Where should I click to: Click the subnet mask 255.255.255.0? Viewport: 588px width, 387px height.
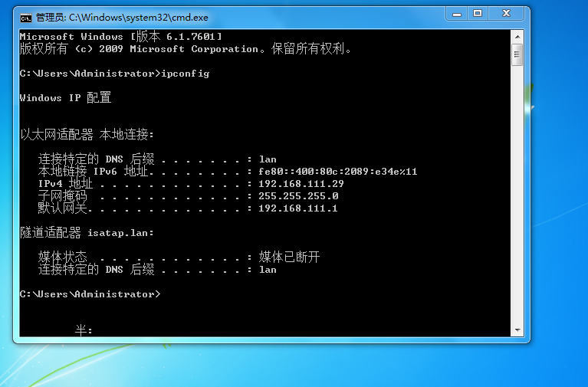click(x=298, y=195)
